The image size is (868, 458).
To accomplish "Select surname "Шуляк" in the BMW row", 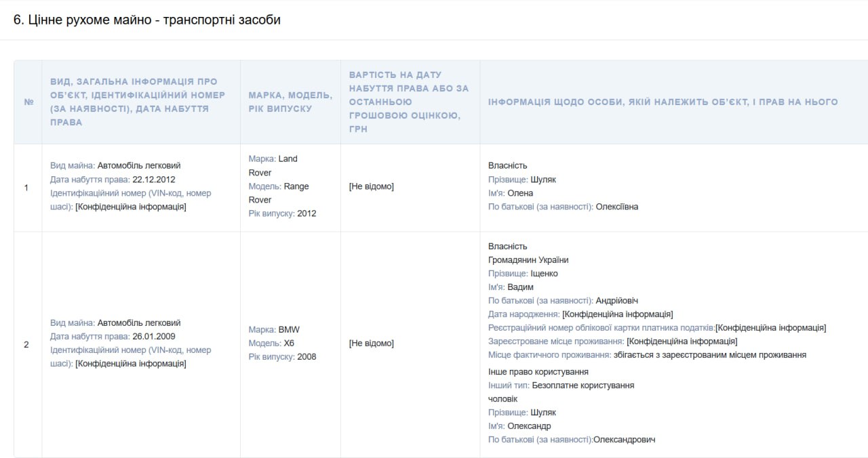I will tap(543, 413).
